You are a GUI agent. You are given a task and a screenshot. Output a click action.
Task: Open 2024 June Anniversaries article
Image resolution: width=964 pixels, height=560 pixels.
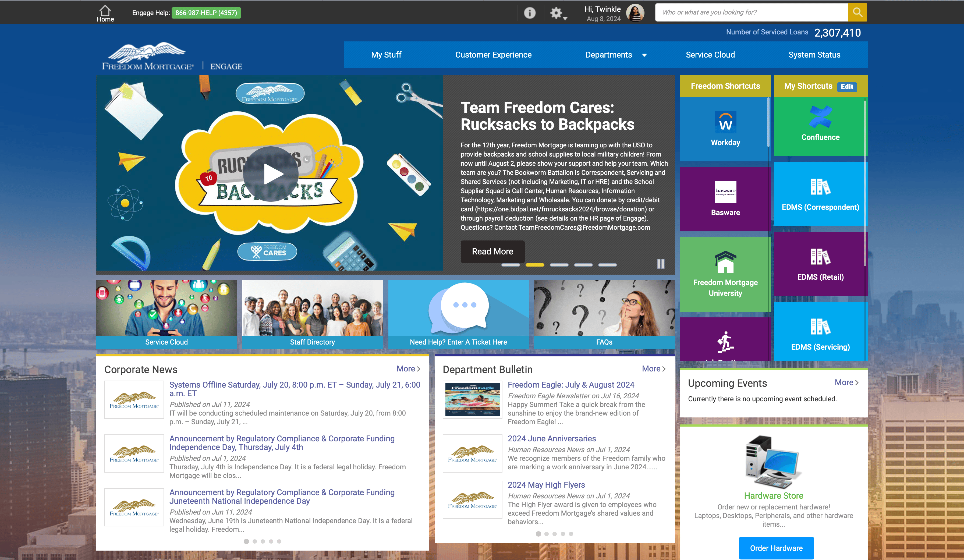click(552, 439)
